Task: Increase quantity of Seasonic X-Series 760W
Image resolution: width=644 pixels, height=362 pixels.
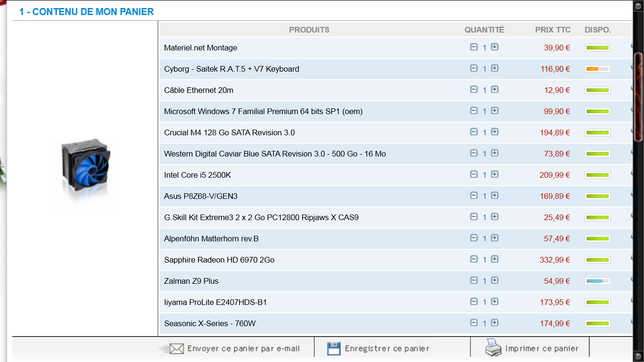Action: 495,323
